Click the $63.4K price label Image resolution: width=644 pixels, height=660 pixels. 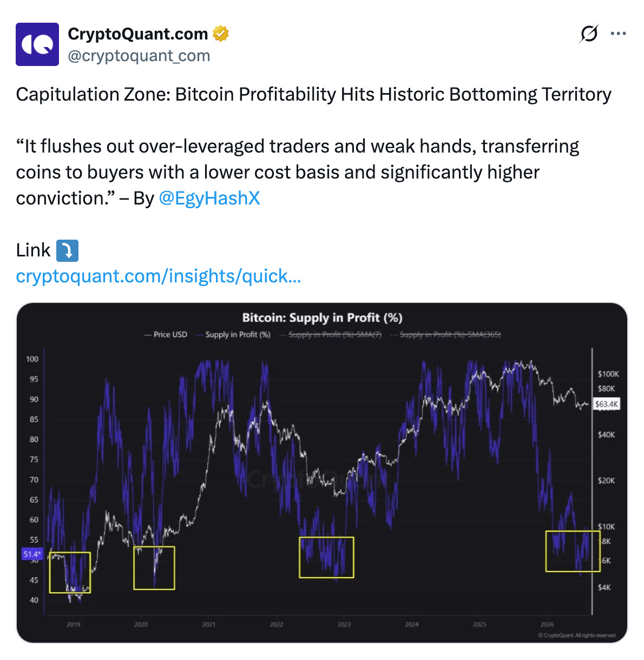tap(606, 404)
